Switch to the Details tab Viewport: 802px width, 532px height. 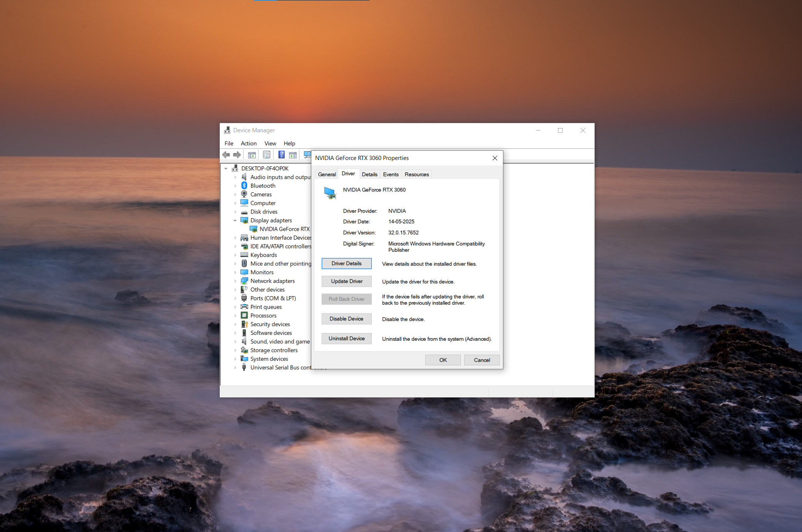369,174
